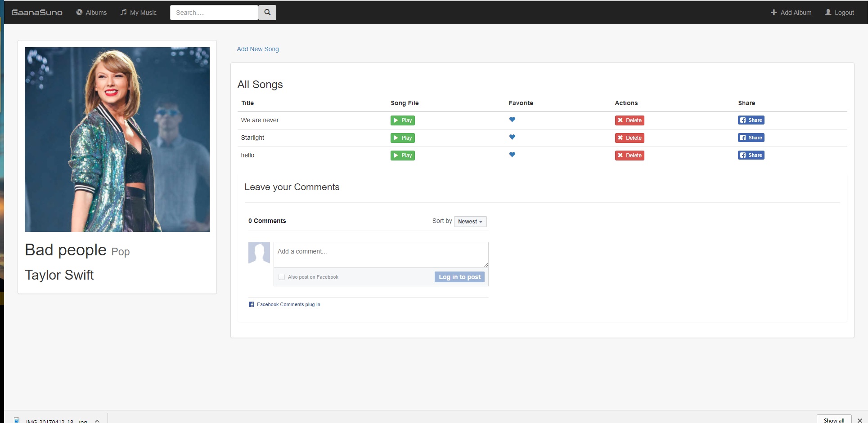Open Facebook Comments plug-in link
This screenshot has width=868, height=423.
288,304
